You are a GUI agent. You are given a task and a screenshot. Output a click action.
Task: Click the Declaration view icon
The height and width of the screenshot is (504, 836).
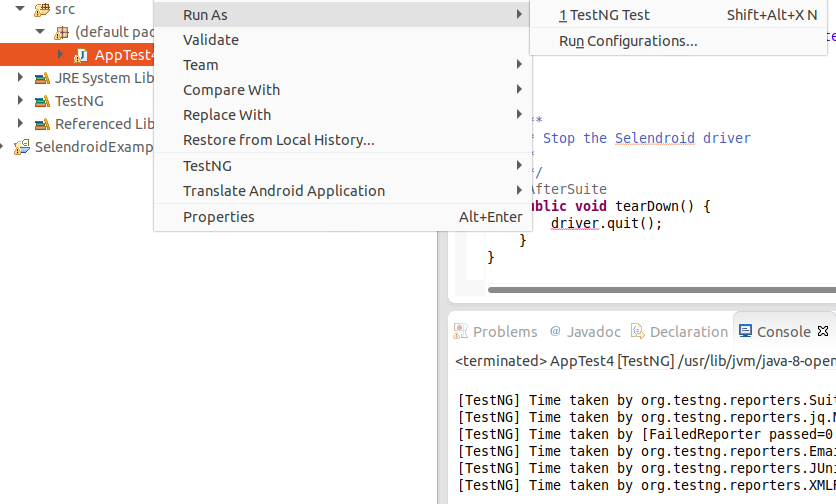tap(638, 331)
